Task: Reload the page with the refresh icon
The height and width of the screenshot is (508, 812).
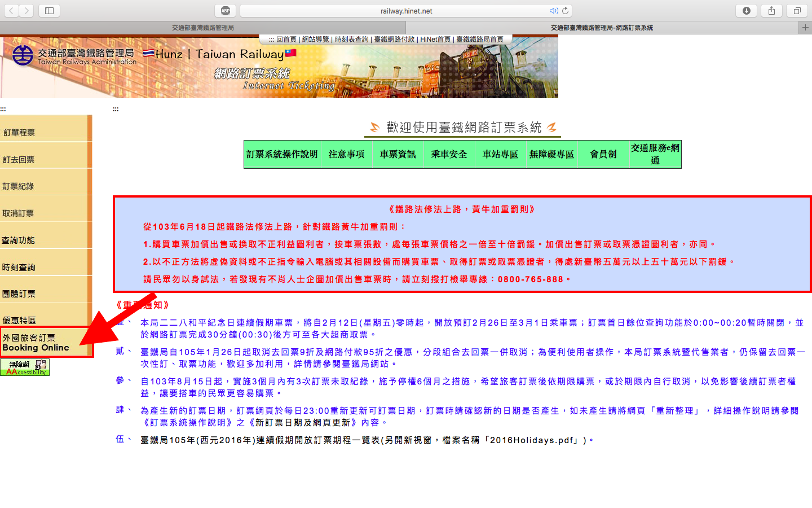Action: coord(565,11)
